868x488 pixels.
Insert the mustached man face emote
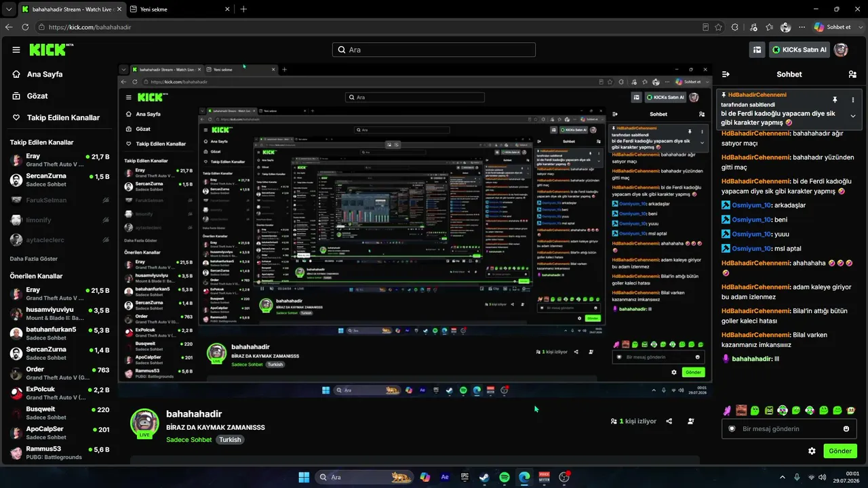pos(741,410)
